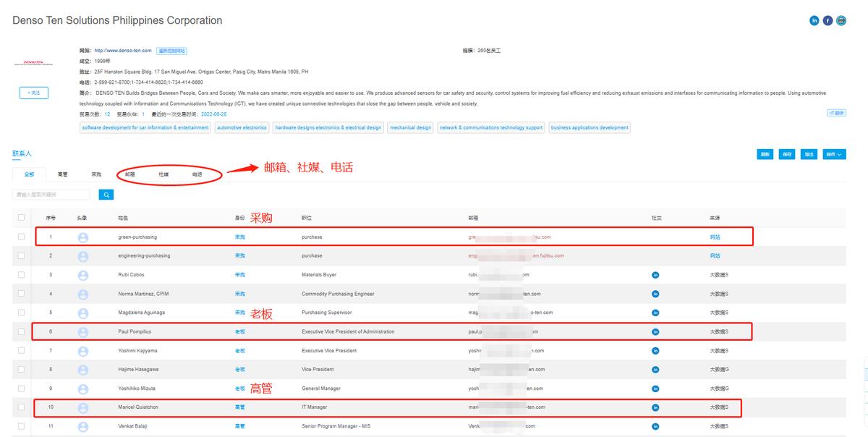Click the 导出 export button

coord(809,154)
